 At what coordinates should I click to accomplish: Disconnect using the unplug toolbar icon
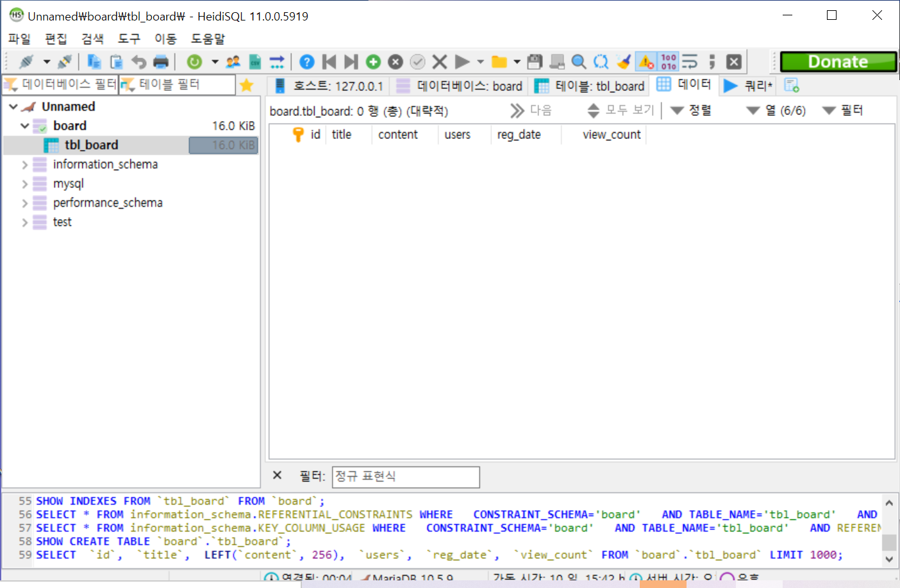coord(64,61)
